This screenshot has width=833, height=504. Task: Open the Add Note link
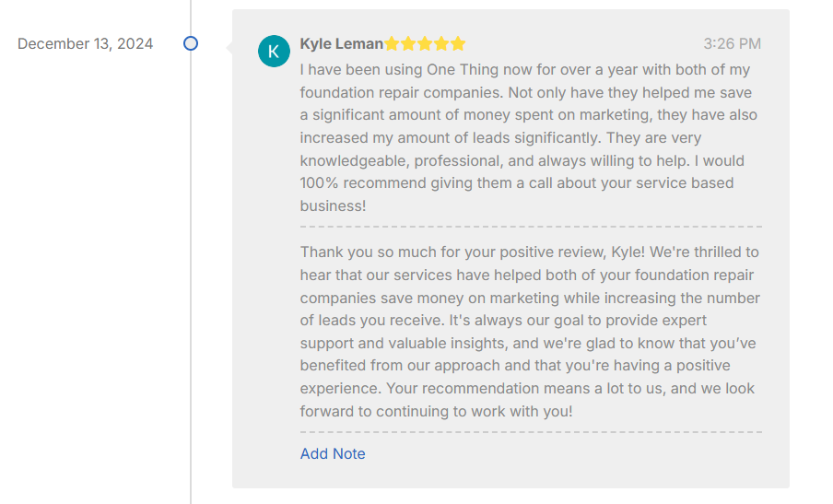click(x=333, y=453)
